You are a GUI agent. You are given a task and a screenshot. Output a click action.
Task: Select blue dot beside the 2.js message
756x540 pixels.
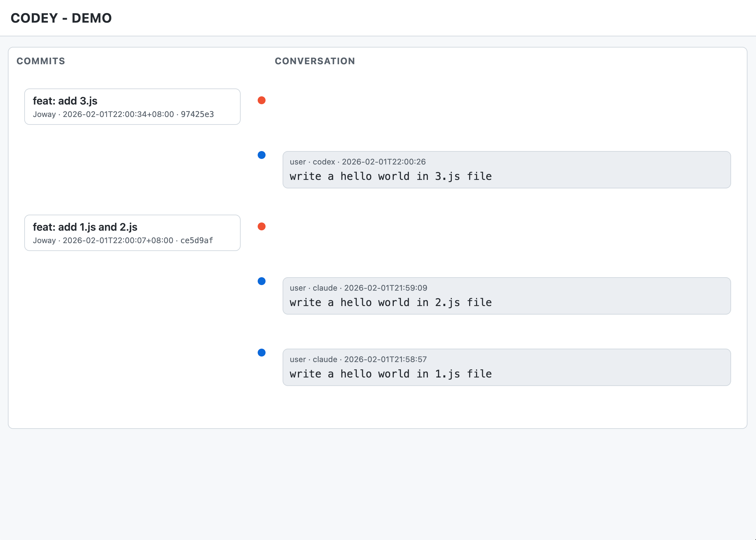click(x=261, y=281)
